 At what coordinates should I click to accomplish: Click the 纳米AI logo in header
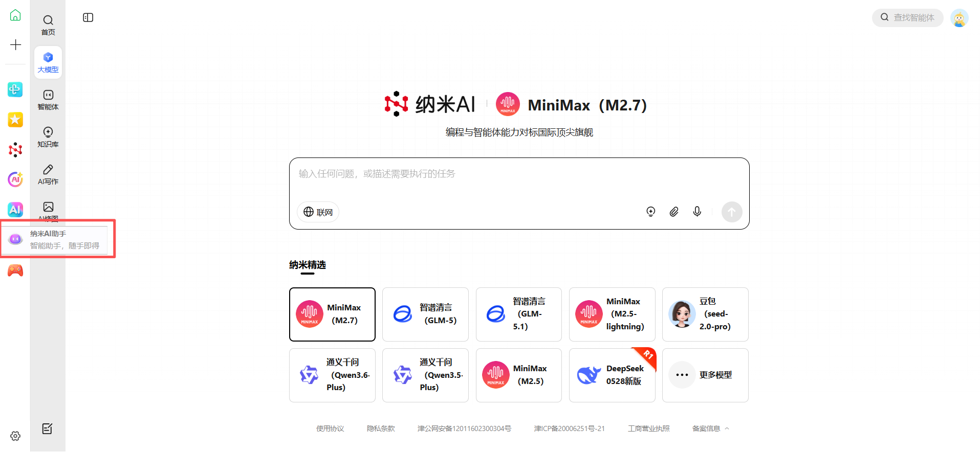(x=430, y=104)
